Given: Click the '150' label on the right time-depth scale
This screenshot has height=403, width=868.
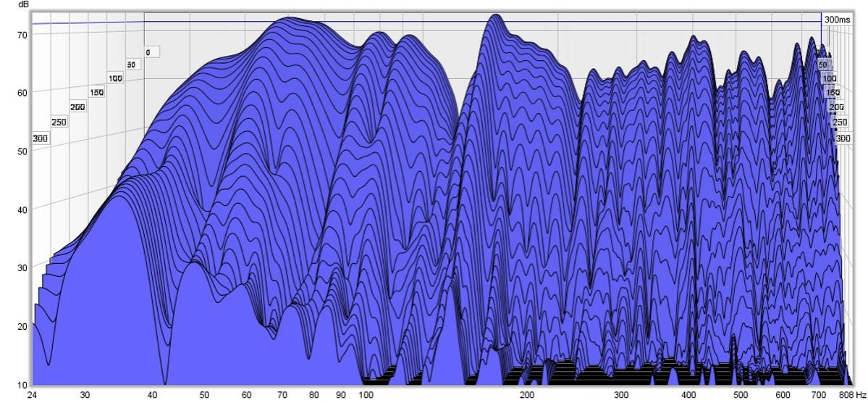Looking at the screenshot, I should [833, 93].
